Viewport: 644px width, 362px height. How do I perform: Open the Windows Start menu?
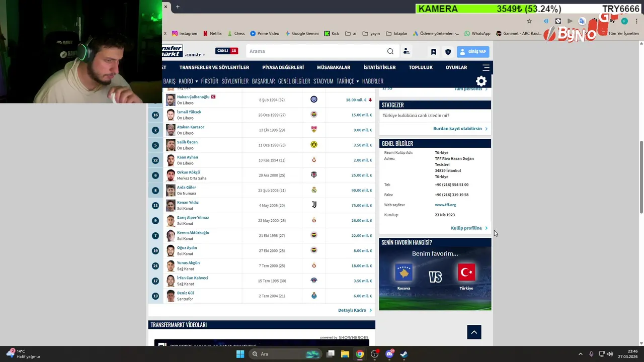click(240, 354)
